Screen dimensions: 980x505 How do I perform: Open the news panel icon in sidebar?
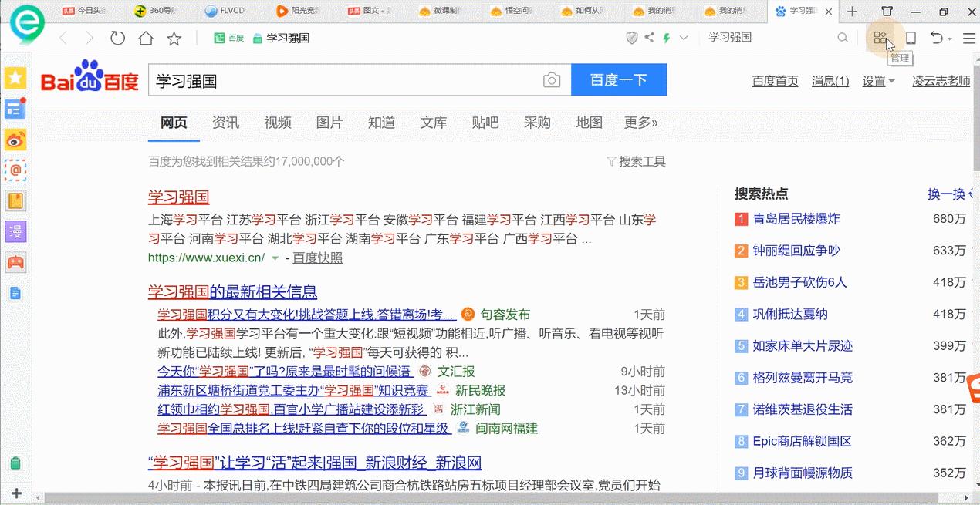15,108
